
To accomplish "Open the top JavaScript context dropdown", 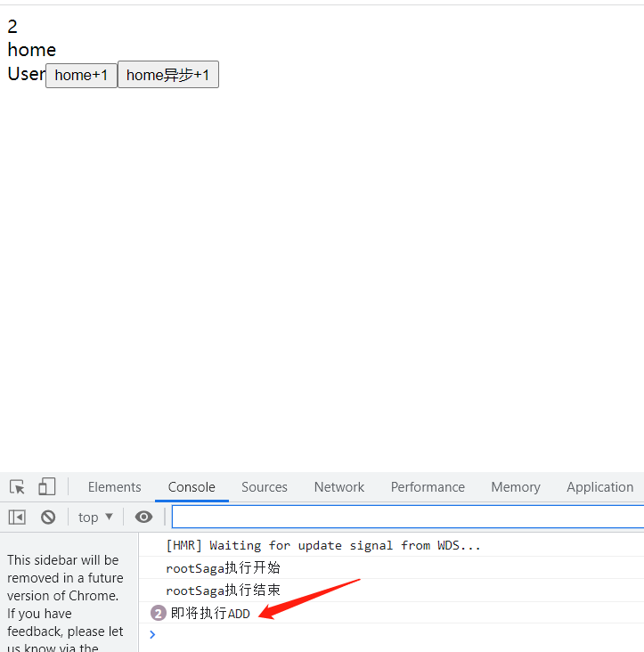I will click(x=95, y=518).
